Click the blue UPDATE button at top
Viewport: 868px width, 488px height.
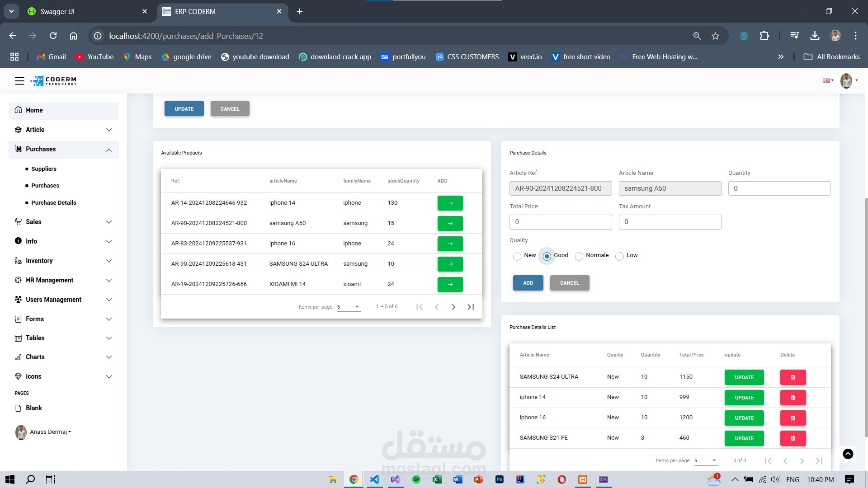point(184,109)
